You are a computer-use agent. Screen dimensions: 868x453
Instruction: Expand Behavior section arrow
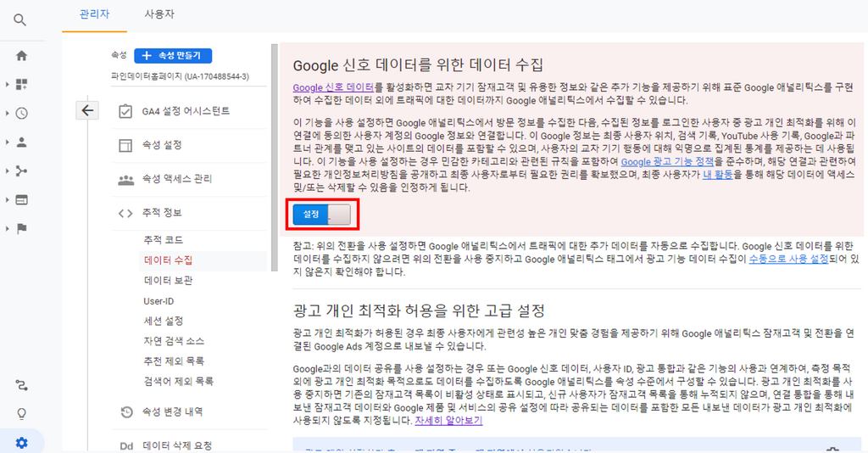point(7,200)
